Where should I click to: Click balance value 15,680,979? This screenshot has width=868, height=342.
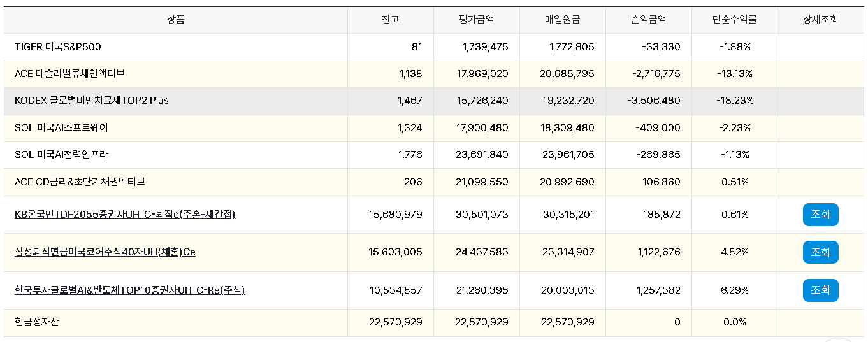point(395,215)
